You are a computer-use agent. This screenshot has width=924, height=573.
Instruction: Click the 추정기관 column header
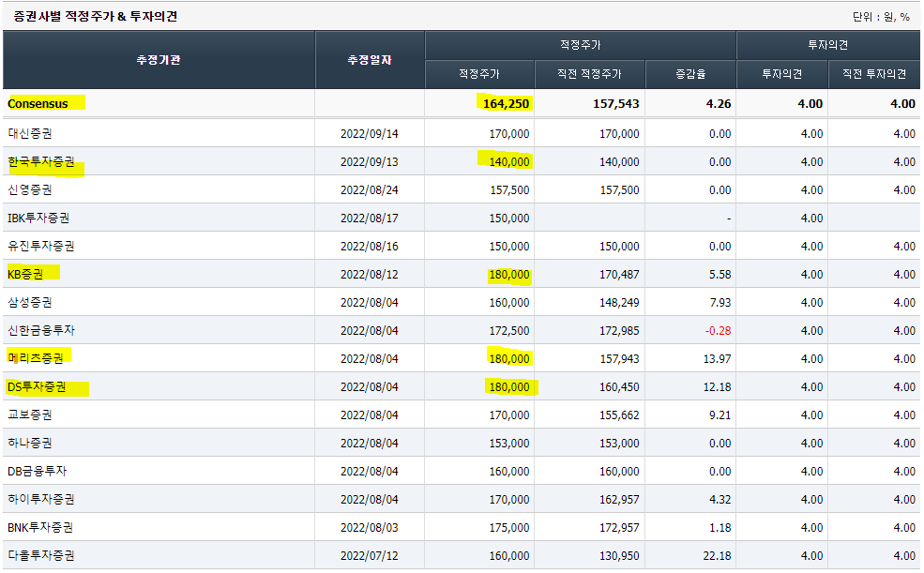point(159,59)
